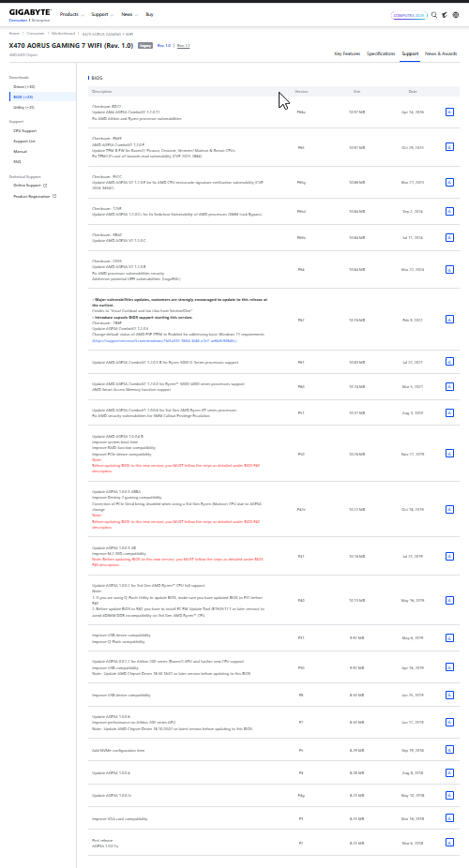Download the topmost BIOS in the list
Image resolution: width=469 pixels, height=868 pixels.
pos(449,112)
